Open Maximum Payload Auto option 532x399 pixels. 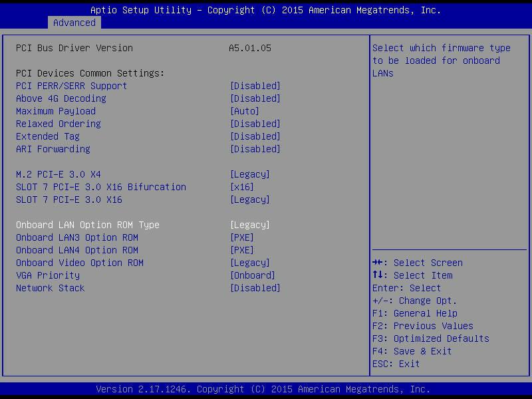244,111
